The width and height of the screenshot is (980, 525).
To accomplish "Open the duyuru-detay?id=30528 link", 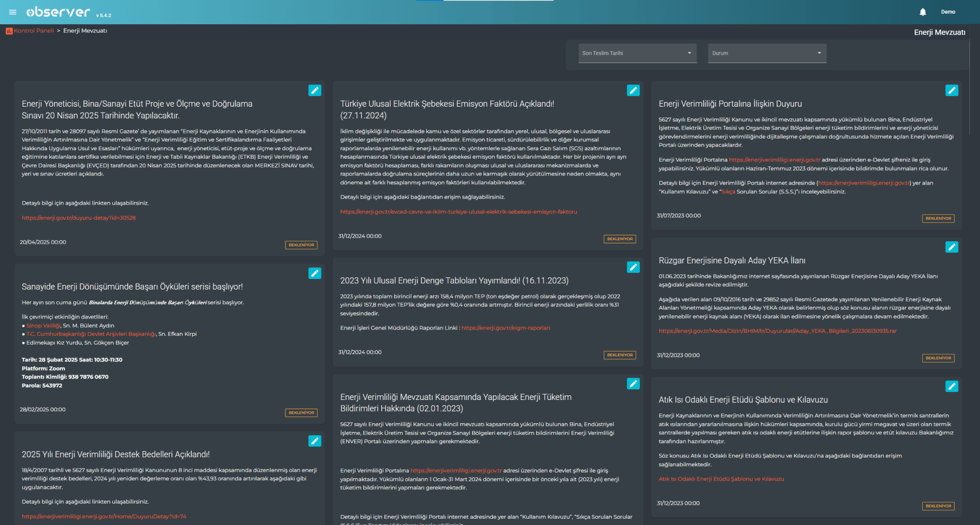I will pos(79,218).
